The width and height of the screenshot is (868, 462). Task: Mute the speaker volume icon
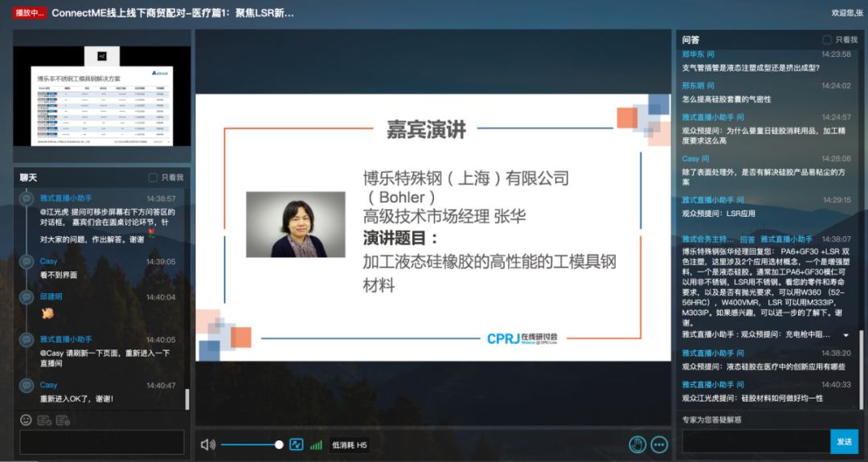tap(207, 444)
